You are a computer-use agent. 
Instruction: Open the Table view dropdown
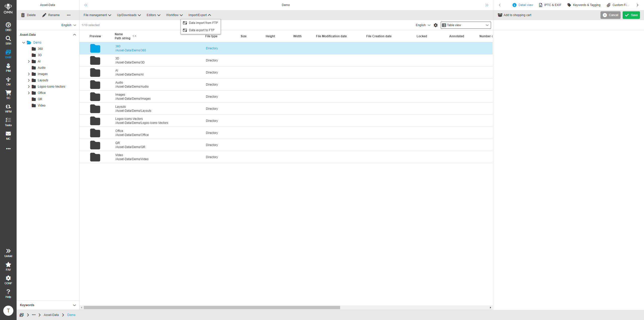[465, 25]
